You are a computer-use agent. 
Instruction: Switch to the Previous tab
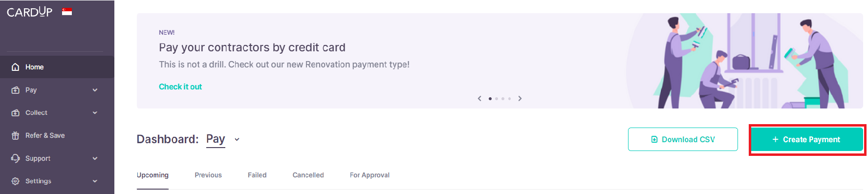pyautogui.click(x=208, y=175)
